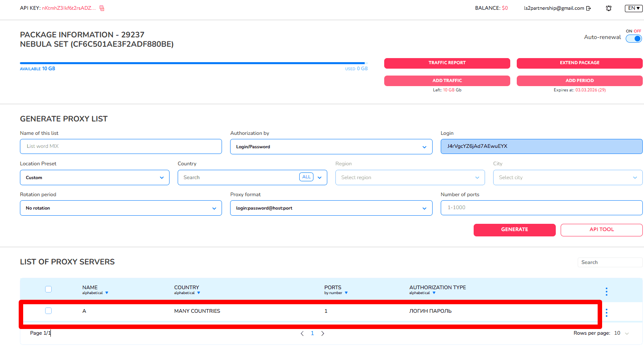Check the checkbox for row A
The width and height of the screenshot is (644, 355).
coord(48,311)
